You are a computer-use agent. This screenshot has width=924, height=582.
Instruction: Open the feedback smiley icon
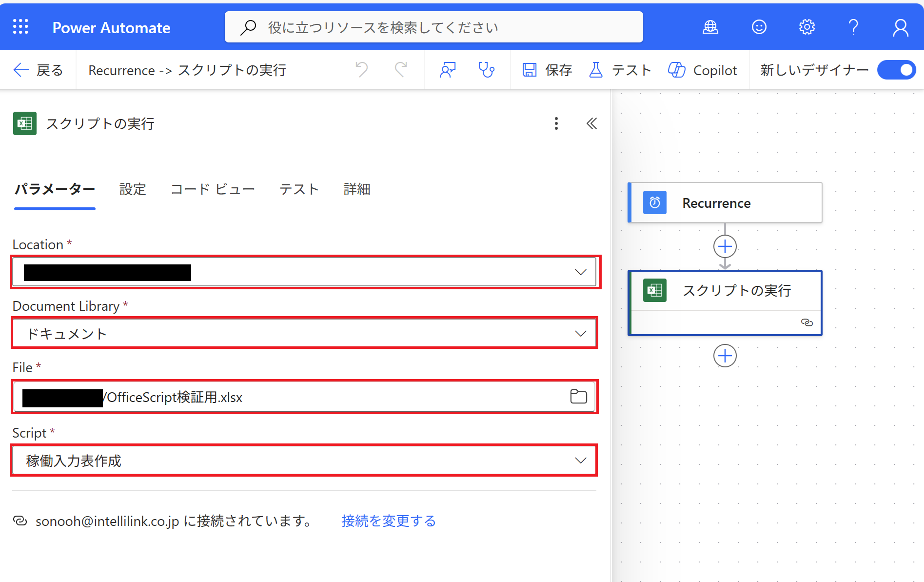[x=759, y=27]
